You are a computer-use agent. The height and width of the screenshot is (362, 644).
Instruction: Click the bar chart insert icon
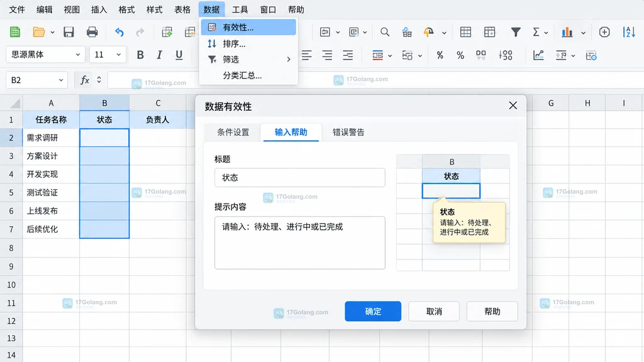coord(567,32)
